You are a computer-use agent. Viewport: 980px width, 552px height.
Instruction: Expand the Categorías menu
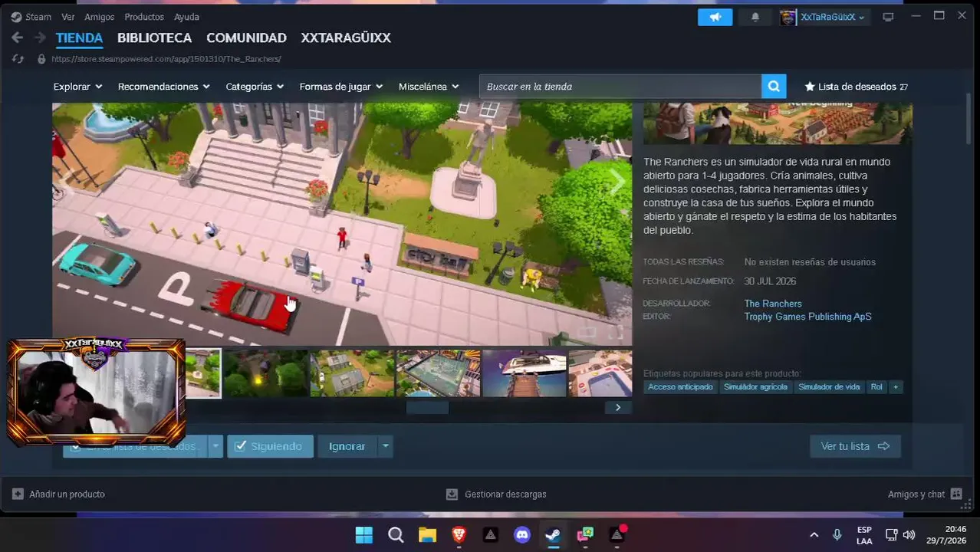tap(255, 87)
